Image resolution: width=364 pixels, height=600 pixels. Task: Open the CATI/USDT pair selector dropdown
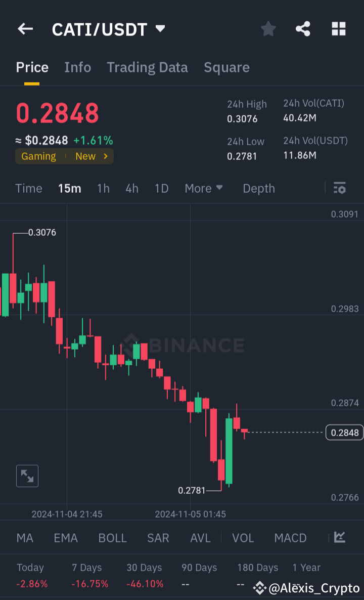107,29
